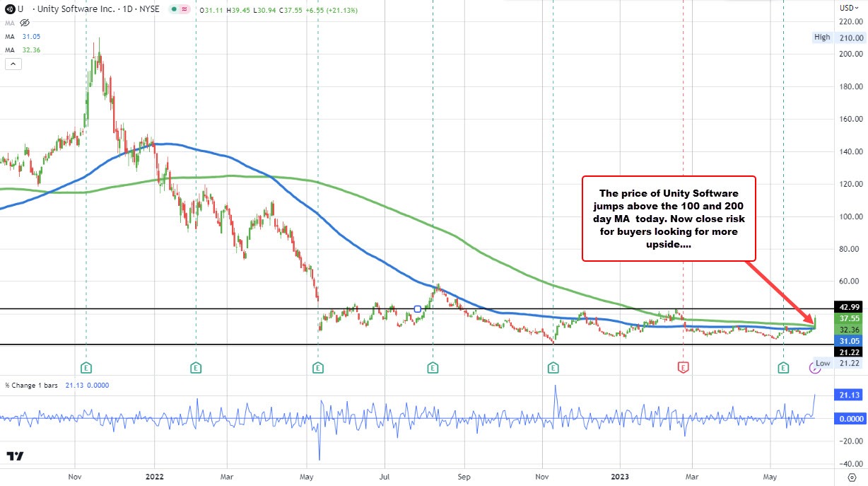Screen dimensions: 868x486
Task: Click the 42.99 price line label
Action: tap(848, 307)
